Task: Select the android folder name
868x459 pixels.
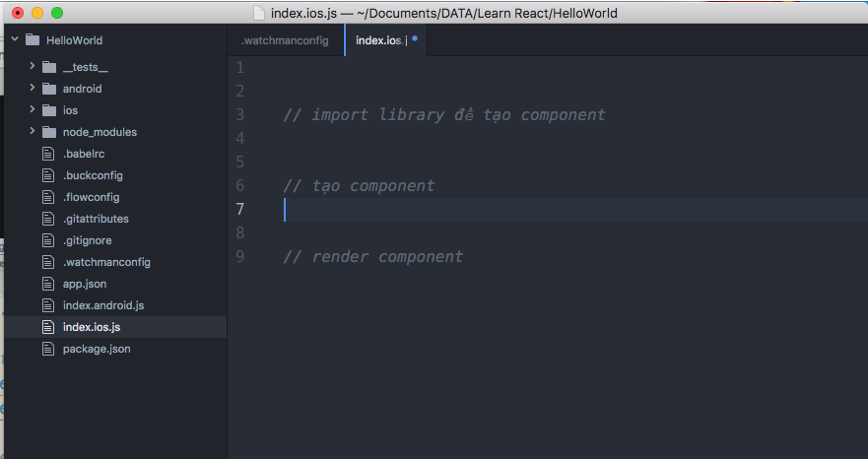Action: 82,89
